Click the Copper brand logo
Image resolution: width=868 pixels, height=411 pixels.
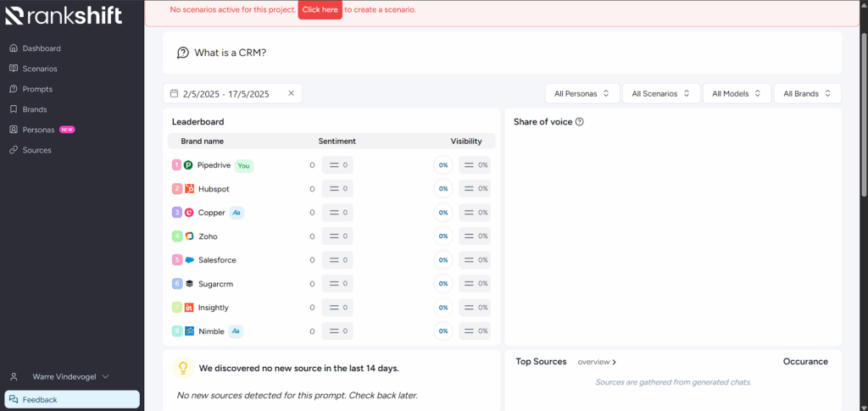(x=189, y=213)
